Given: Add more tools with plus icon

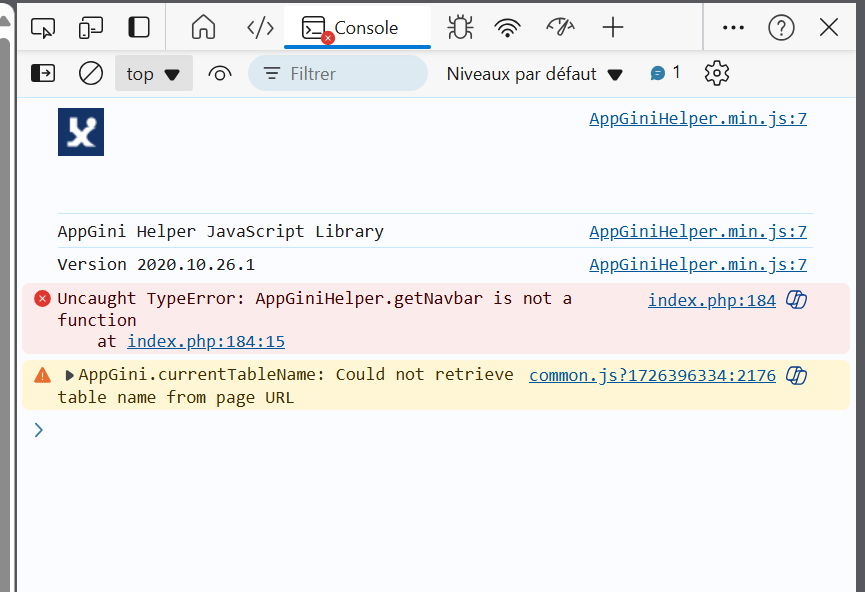Looking at the screenshot, I should point(613,27).
